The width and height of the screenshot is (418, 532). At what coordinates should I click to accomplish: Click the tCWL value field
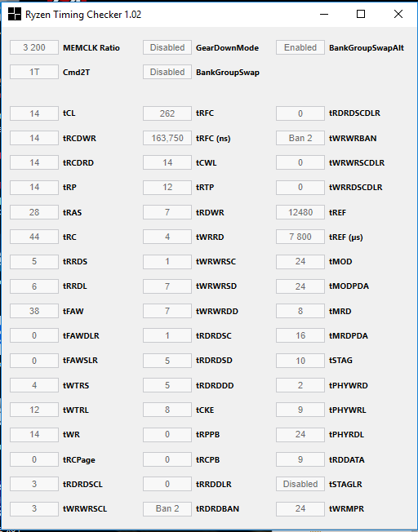(x=167, y=162)
